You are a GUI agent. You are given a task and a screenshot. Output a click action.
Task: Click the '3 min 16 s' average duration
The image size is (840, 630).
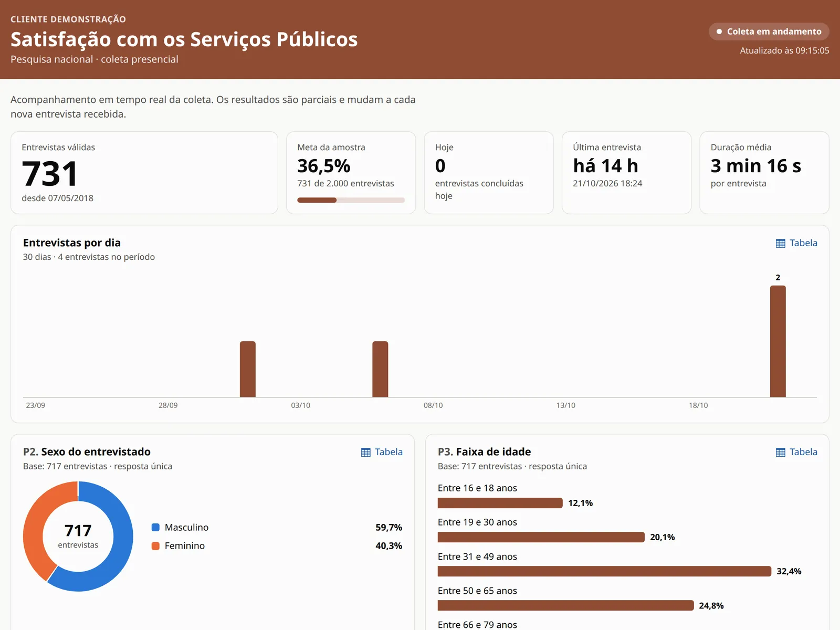tap(756, 166)
